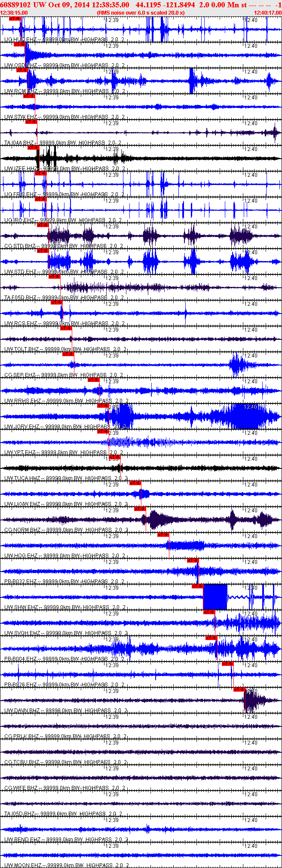
Task: Click the 12:40:17.00 end time label
Action: pyautogui.click(x=268, y=13)
